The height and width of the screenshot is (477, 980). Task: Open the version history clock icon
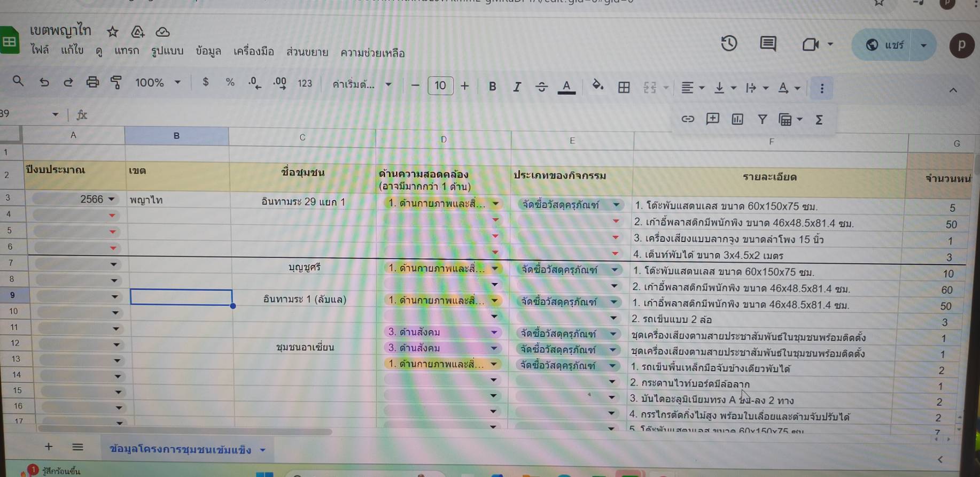(729, 43)
